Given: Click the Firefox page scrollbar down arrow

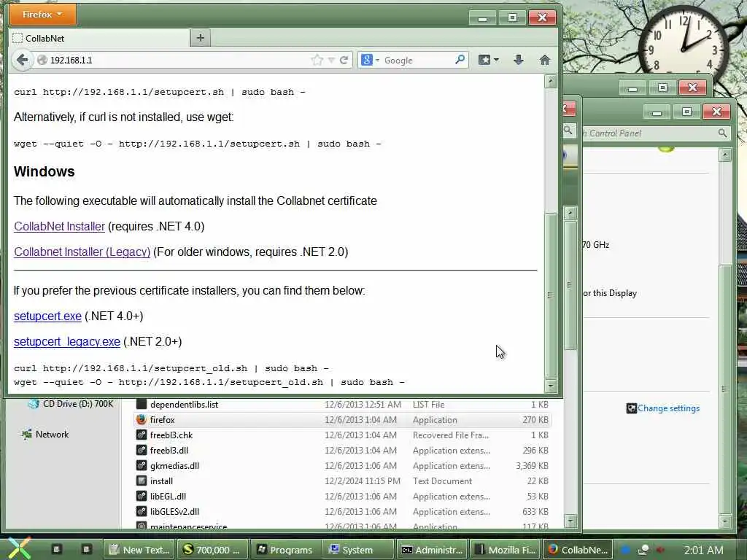Looking at the screenshot, I should pyautogui.click(x=551, y=385).
